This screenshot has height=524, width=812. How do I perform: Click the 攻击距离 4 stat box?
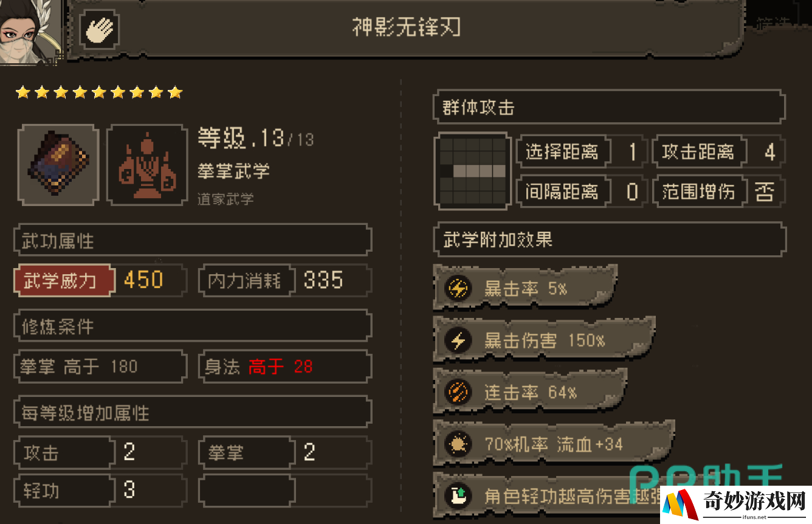coord(719,151)
